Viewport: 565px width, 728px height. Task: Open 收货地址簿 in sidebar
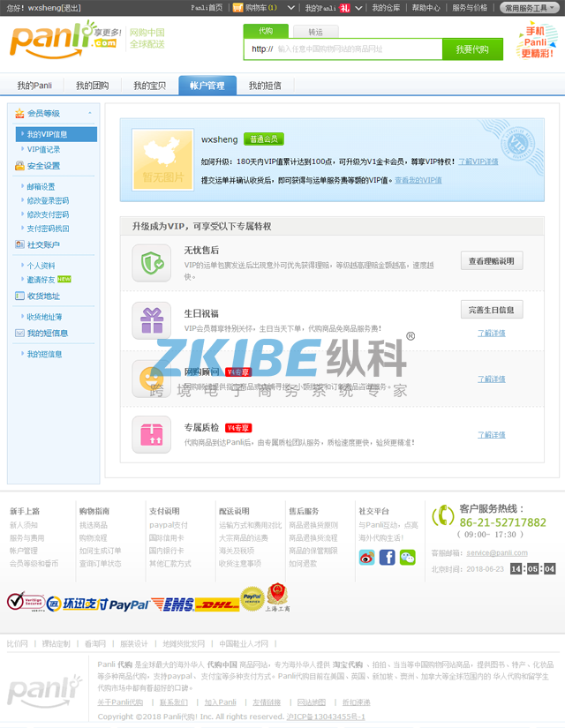44,317
